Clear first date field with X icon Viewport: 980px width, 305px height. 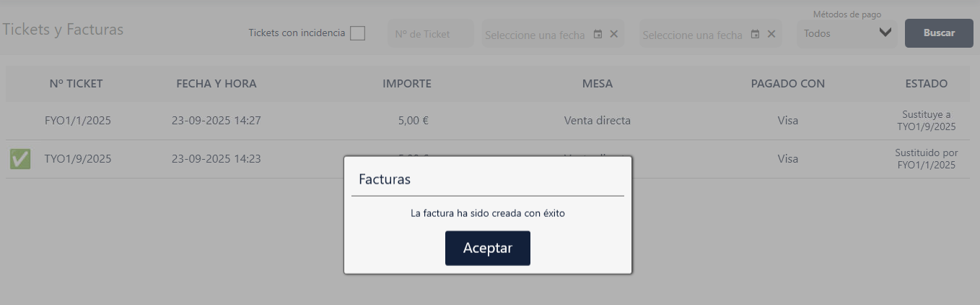[x=614, y=34]
